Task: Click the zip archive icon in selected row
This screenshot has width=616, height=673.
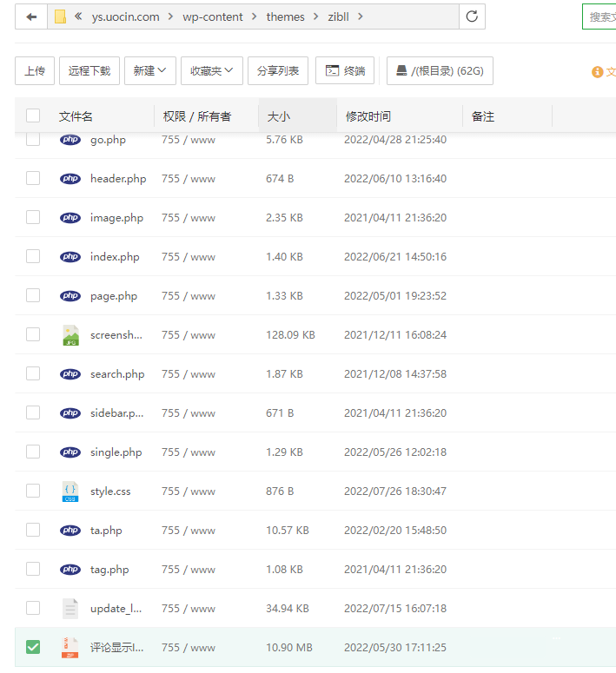Action: pos(70,648)
